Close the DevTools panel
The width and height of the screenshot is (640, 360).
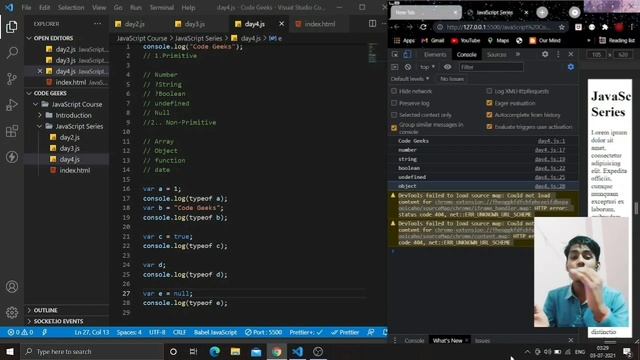click(x=571, y=54)
